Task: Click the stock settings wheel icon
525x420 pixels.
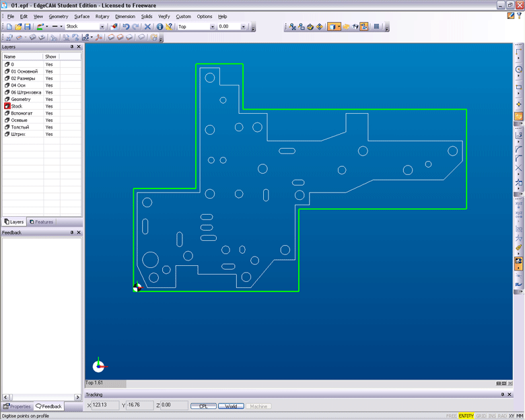Action: pos(153,37)
